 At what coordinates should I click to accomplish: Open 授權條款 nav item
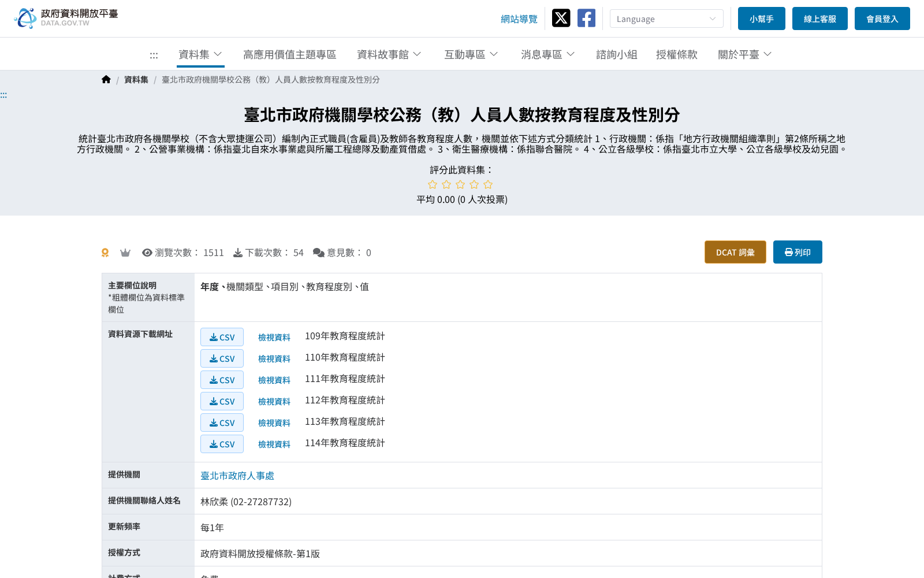(x=676, y=54)
